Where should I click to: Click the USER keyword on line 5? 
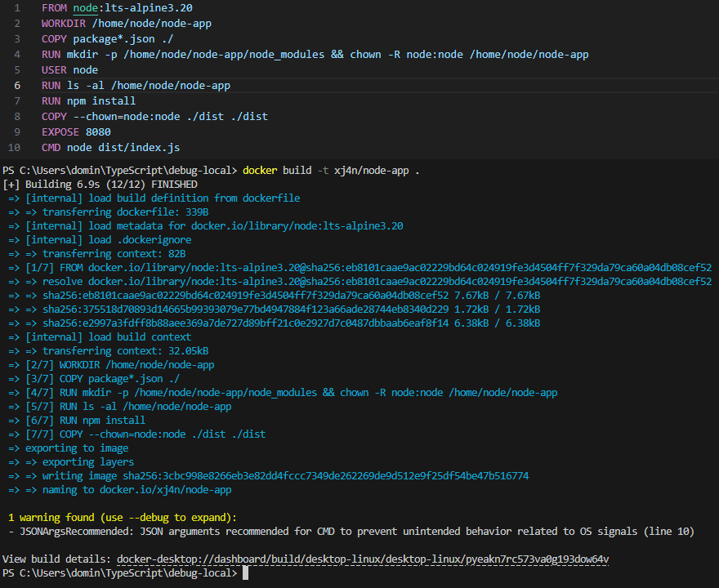click(x=54, y=70)
